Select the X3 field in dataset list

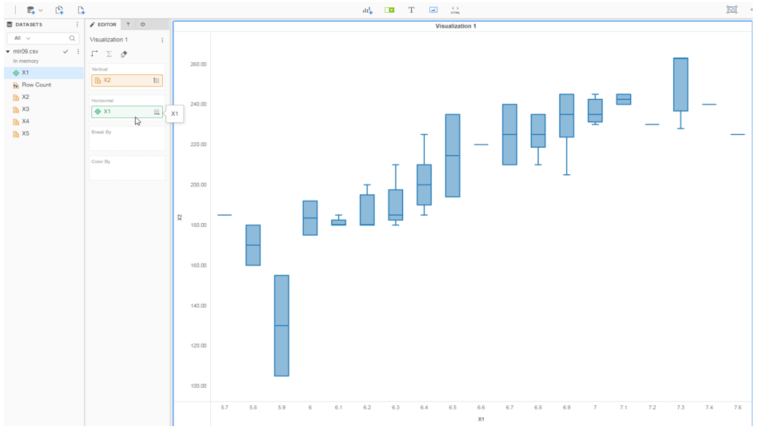click(26, 109)
